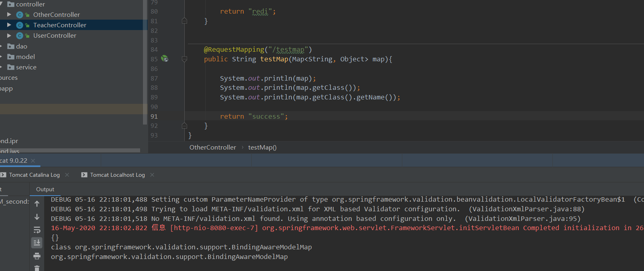
Task: Select UserController in the project tree
Action: pos(55,35)
